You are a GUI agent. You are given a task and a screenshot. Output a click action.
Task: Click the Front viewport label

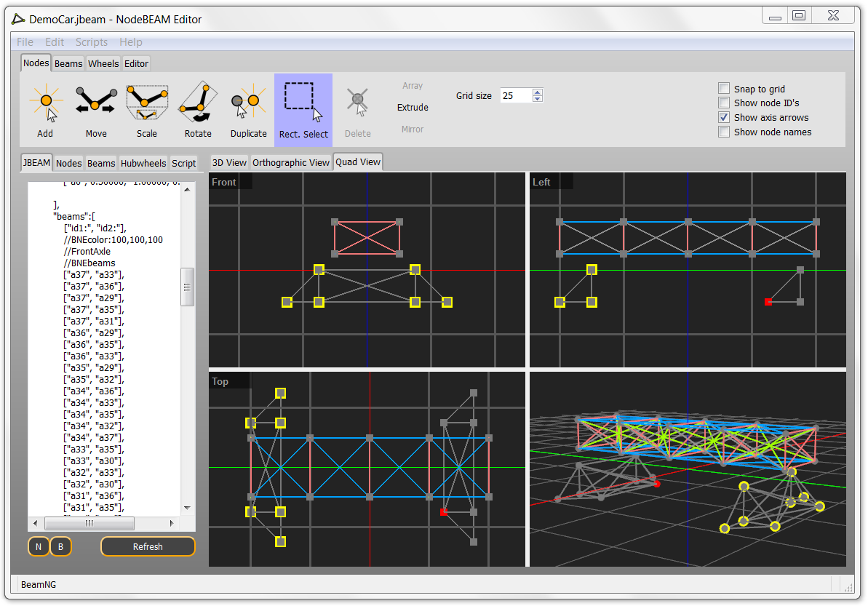[223, 182]
